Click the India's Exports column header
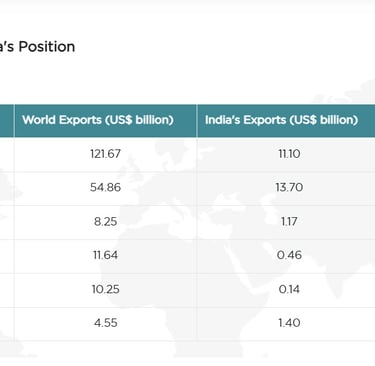The image size is (375, 366). (x=286, y=120)
